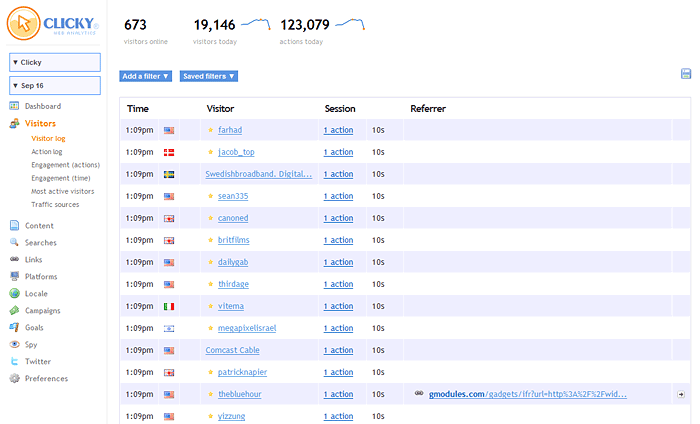This screenshot has width=700, height=424.
Task: Click the star next to sean335
Action: click(210, 196)
